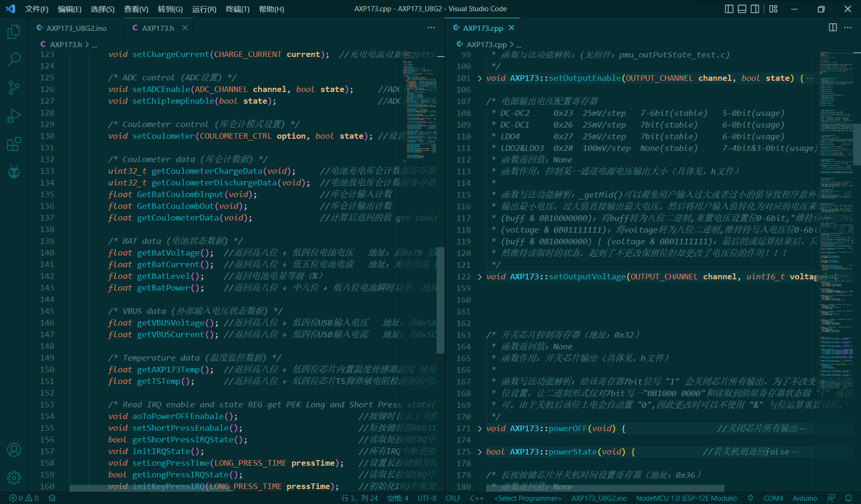Screen dimensions: 861x504
Task: Click the line and column indicator 行 3, 列 24
Action: tap(359, 498)
